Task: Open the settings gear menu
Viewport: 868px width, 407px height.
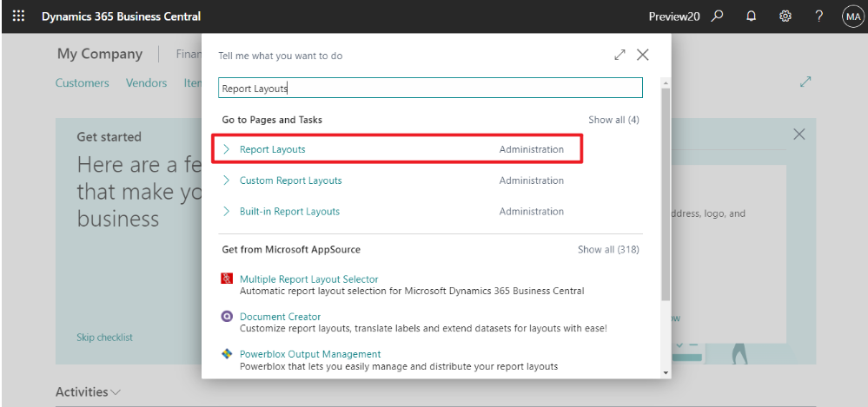Action: click(x=785, y=16)
